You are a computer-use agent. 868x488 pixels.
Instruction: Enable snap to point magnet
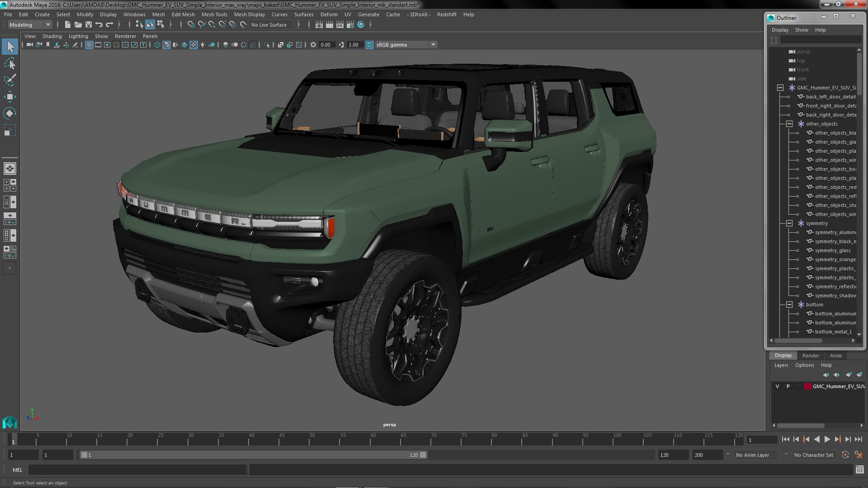(212, 25)
